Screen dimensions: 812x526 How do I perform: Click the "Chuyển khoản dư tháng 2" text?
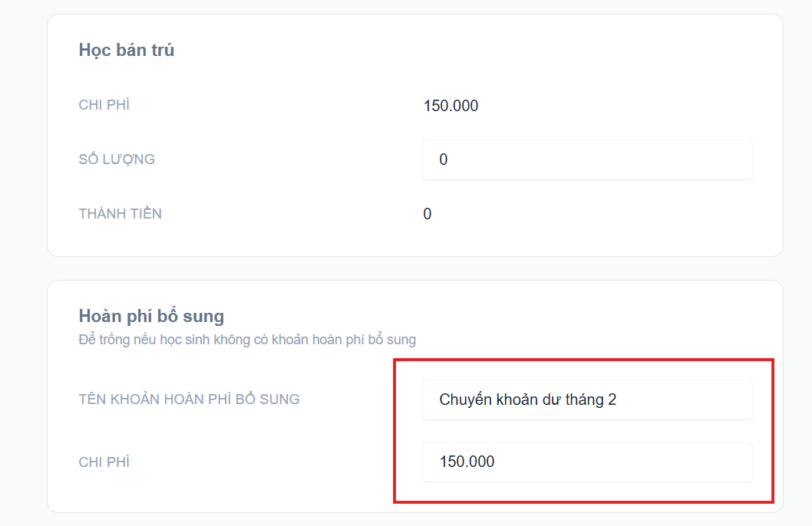click(527, 399)
